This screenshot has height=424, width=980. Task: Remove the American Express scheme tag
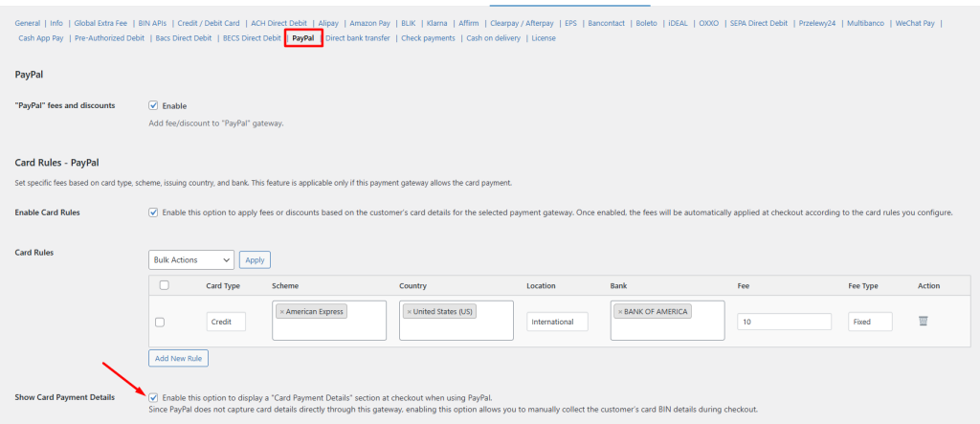click(x=281, y=312)
